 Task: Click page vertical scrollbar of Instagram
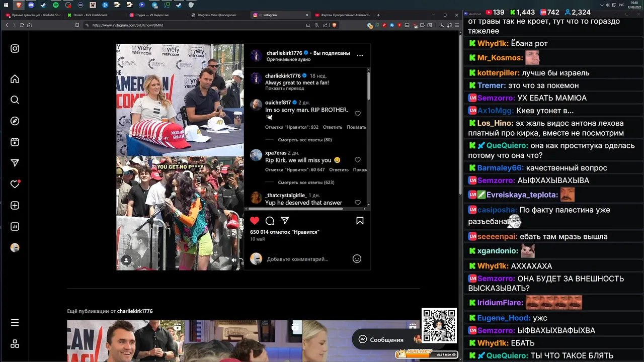pos(460,114)
